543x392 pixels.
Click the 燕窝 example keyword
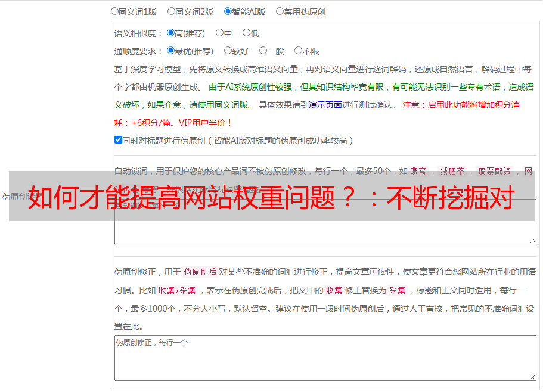[418, 171]
